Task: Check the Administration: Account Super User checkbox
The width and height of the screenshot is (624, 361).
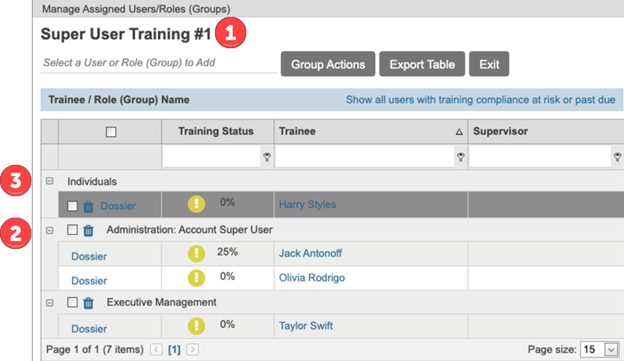Action: pos(72,230)
